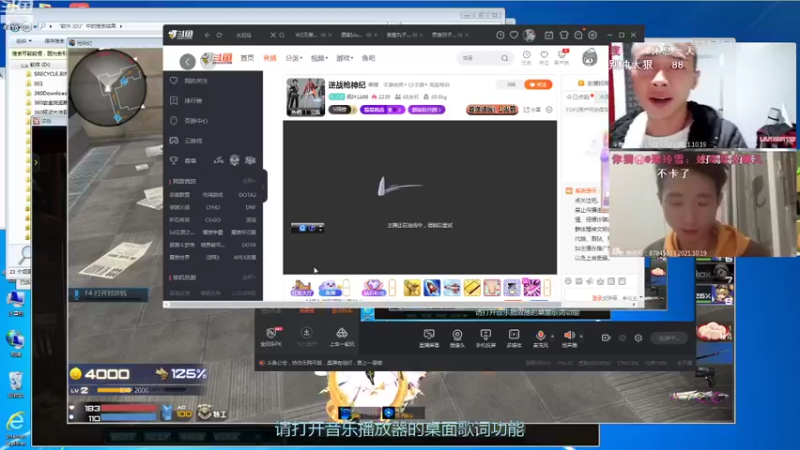Screen dimensions: 800x450
Task: Open the Recycle Bin desktop icon
Action: (x=16, y=385)
